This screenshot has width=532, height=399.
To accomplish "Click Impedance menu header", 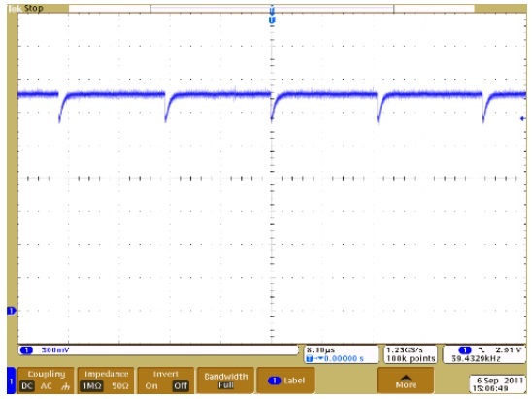I will click(x=106, y=374).
